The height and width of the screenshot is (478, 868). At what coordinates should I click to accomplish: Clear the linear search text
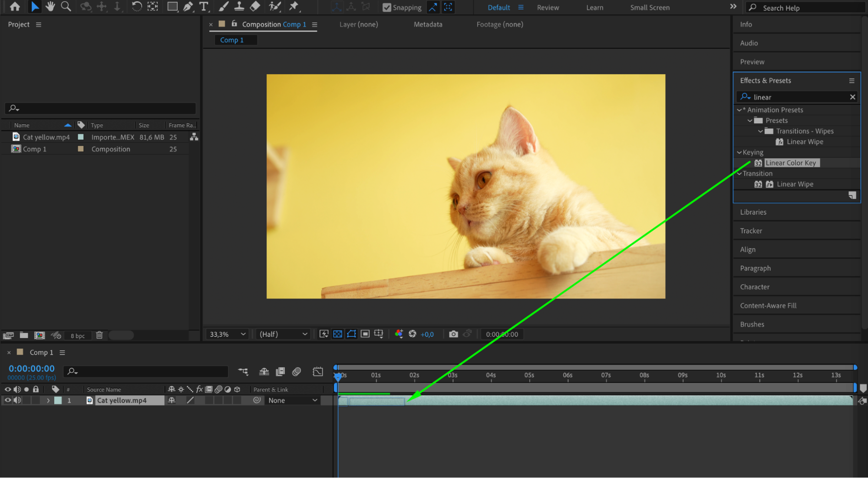[x=852, y=97]
